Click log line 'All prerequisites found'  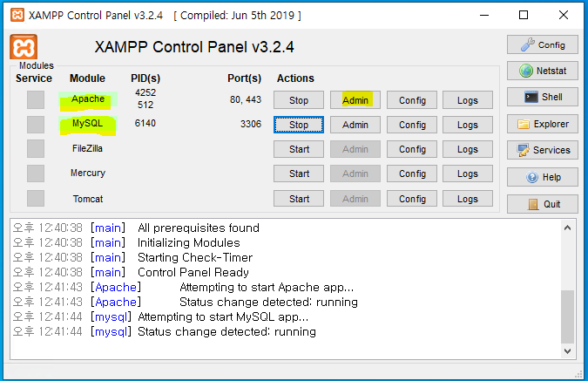[x=199, y=228]
